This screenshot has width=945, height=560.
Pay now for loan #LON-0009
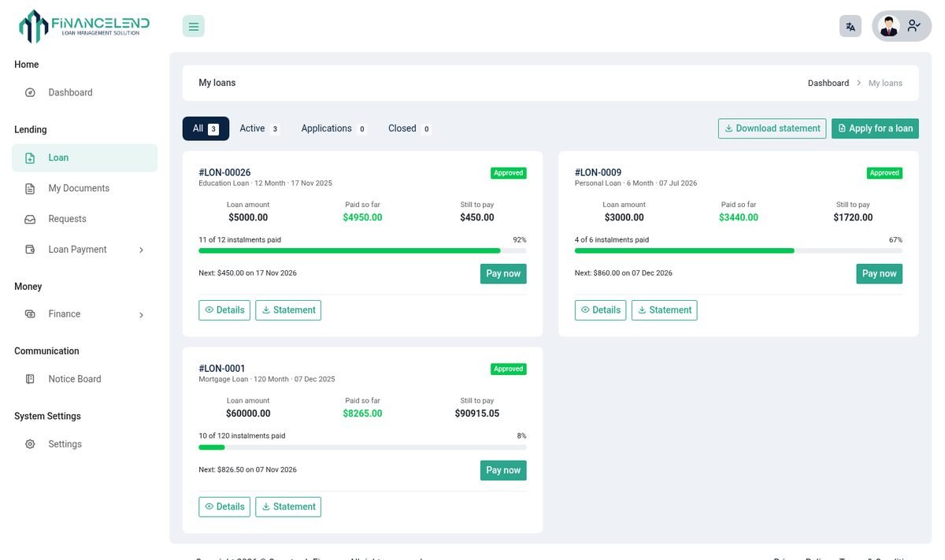tap(879, 273)
